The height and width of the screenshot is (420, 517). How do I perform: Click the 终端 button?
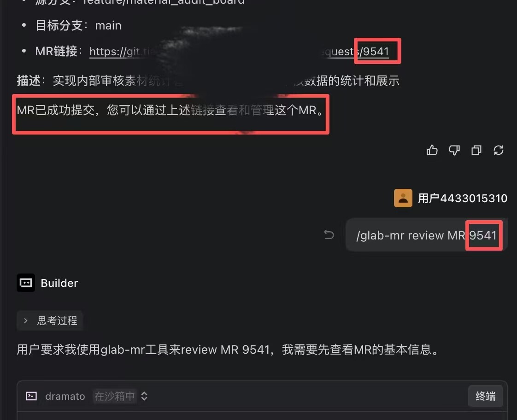(x=485, y=396)
